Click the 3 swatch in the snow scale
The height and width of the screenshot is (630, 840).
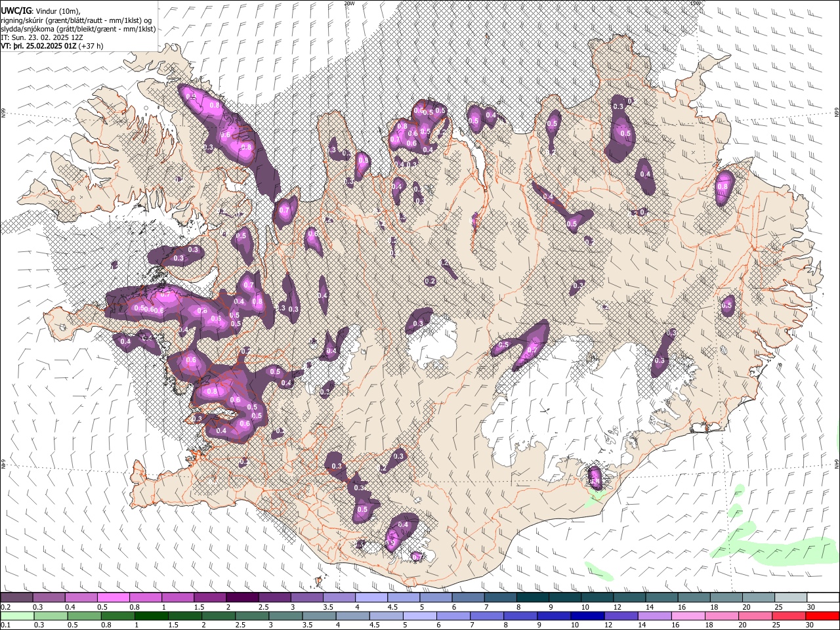pos(306,598)
